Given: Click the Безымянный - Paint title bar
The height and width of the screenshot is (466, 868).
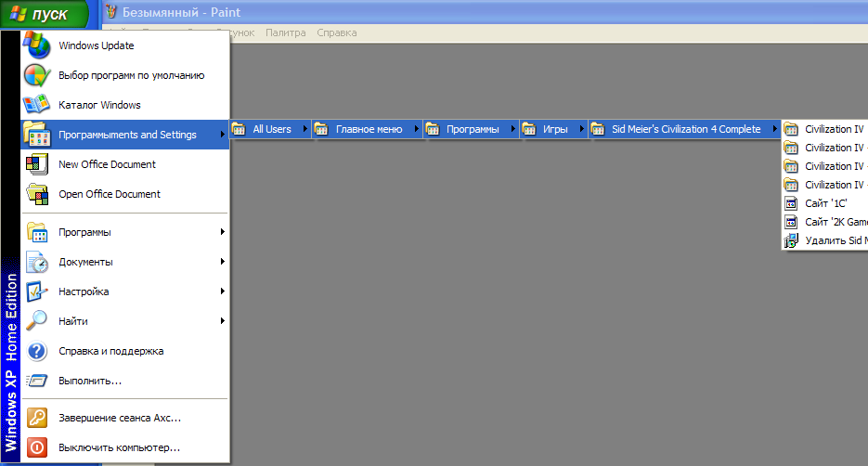Looking at the screenshot, I should (x=485, y=12).
